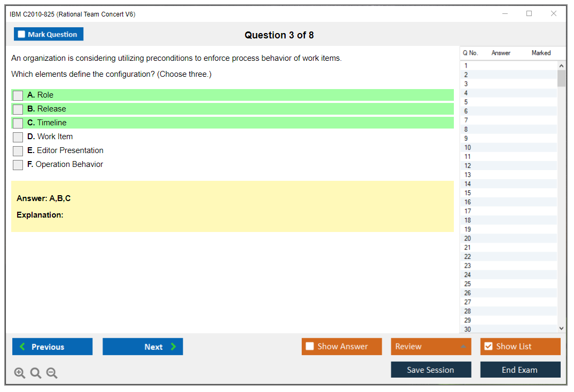Click the Marked column header
Screen dimensions: 574x392
[x=541, y=53]
